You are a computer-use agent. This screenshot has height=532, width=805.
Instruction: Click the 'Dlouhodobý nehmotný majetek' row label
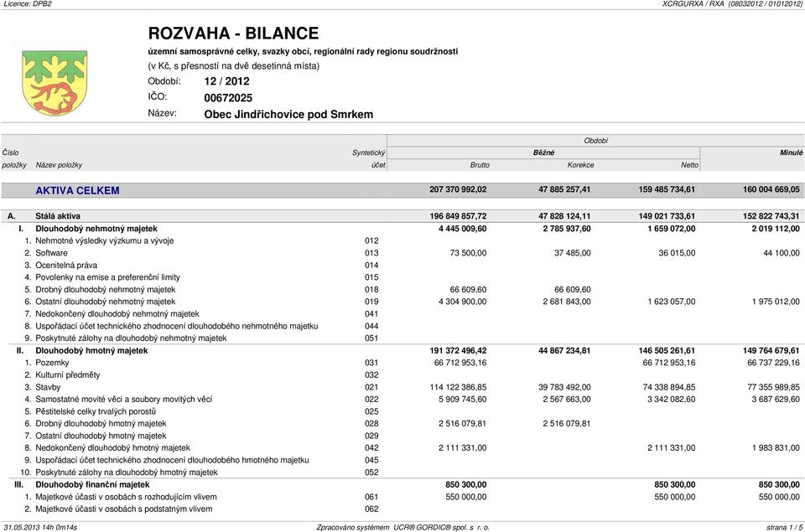96,229
